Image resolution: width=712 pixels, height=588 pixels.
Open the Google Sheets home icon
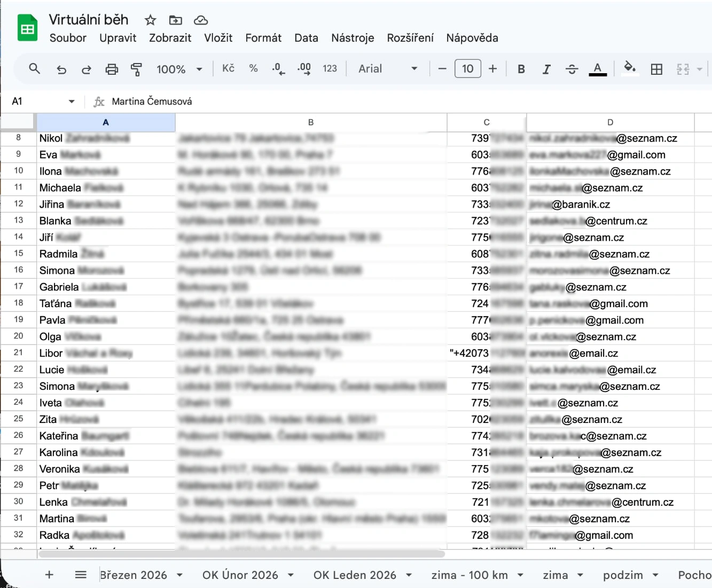point(27,28)
